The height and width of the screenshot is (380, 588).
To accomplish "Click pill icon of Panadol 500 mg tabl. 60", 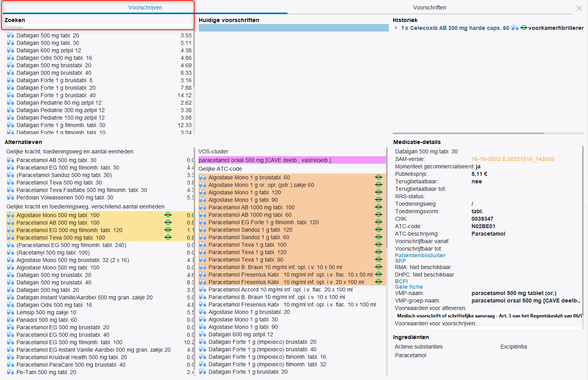I will click(11, 320).
